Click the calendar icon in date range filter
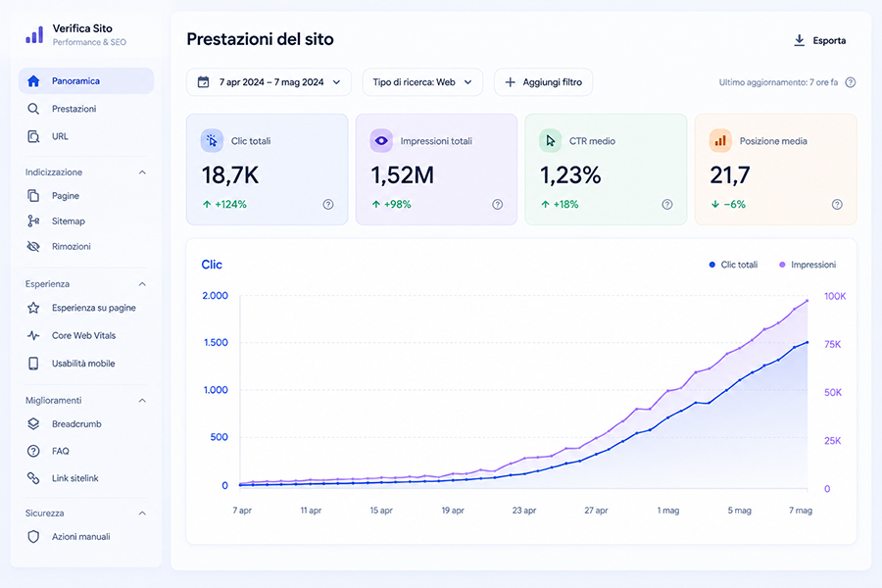882x588 pixels. pyautogui.click(x=204, y=82)
